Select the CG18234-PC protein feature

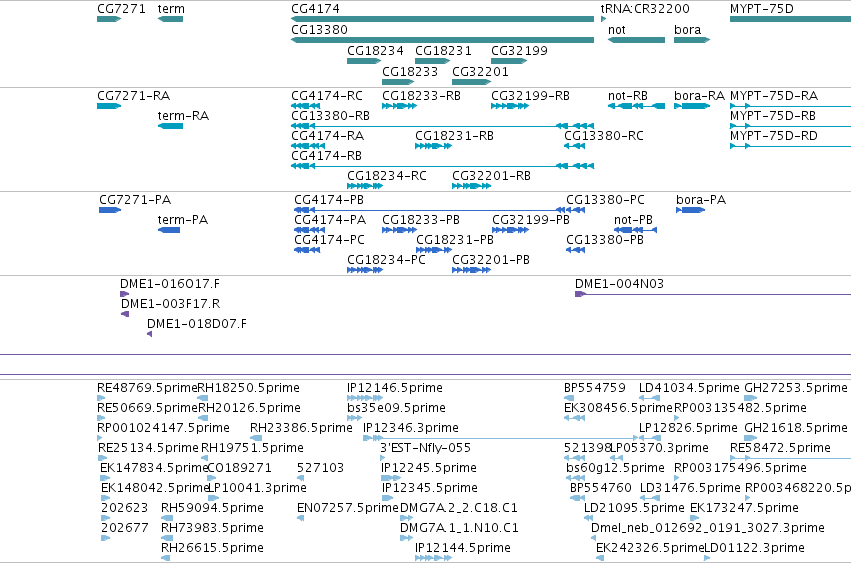tap(365, 270)
